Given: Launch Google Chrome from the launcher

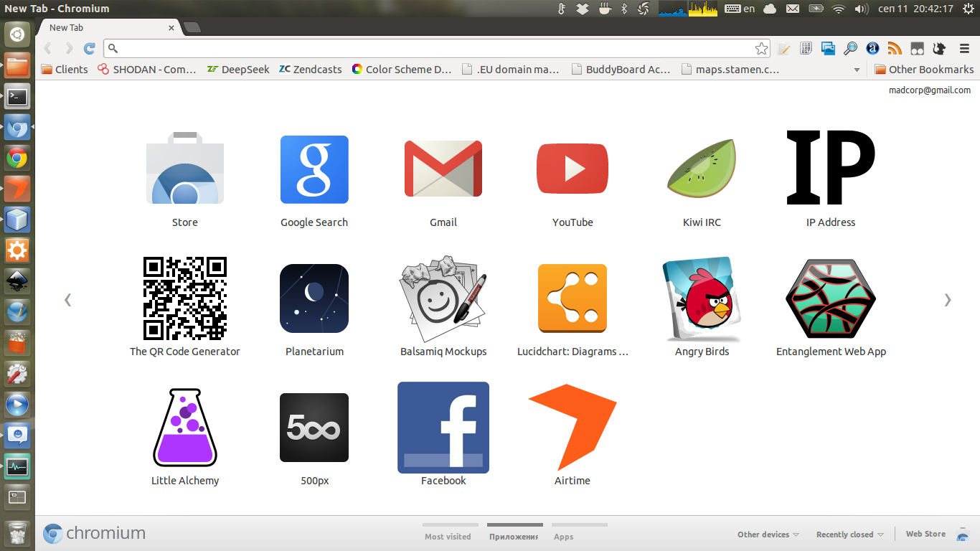Looking at the screenshot, I should coord(17,159).
